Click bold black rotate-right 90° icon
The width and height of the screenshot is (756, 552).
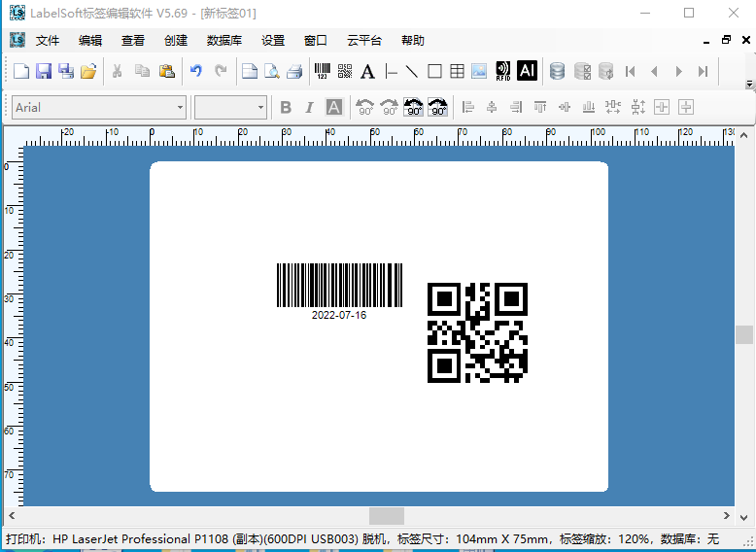coord(437,107)
